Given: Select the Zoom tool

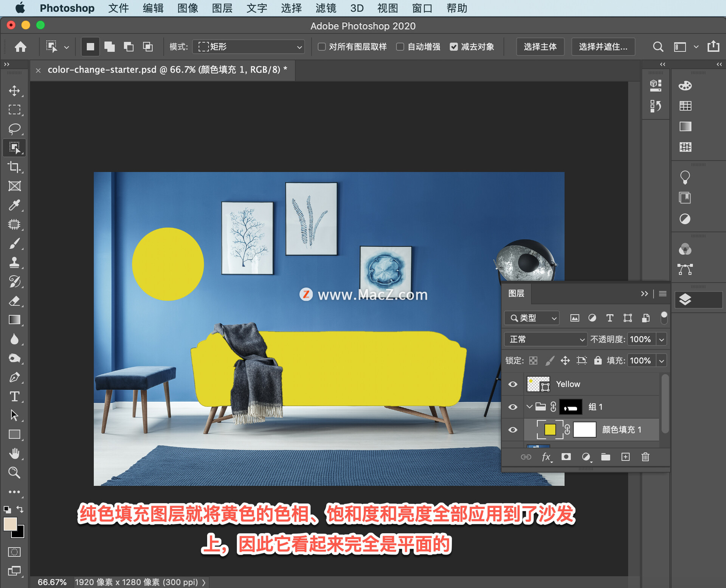Looking at the screenshot, I should tap(14, 473).
